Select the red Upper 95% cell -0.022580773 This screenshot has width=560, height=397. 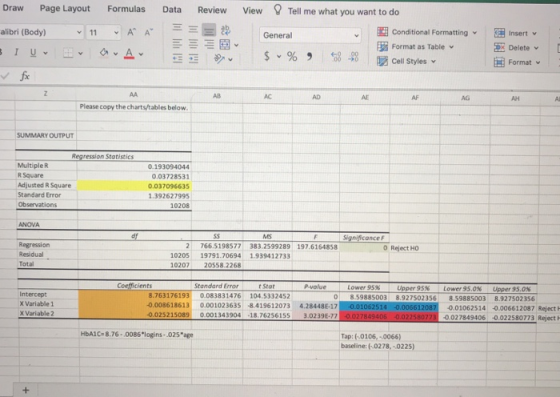click(x=414, y=316)
